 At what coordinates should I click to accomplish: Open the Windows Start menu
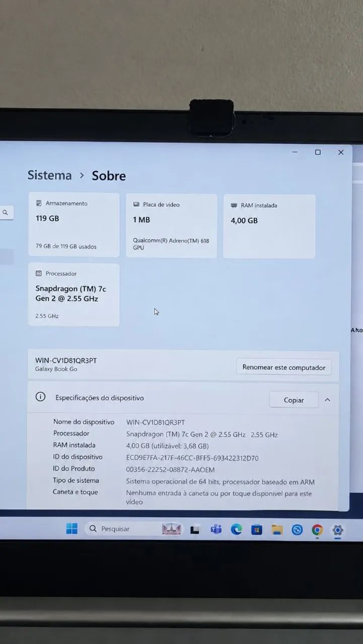72,529
